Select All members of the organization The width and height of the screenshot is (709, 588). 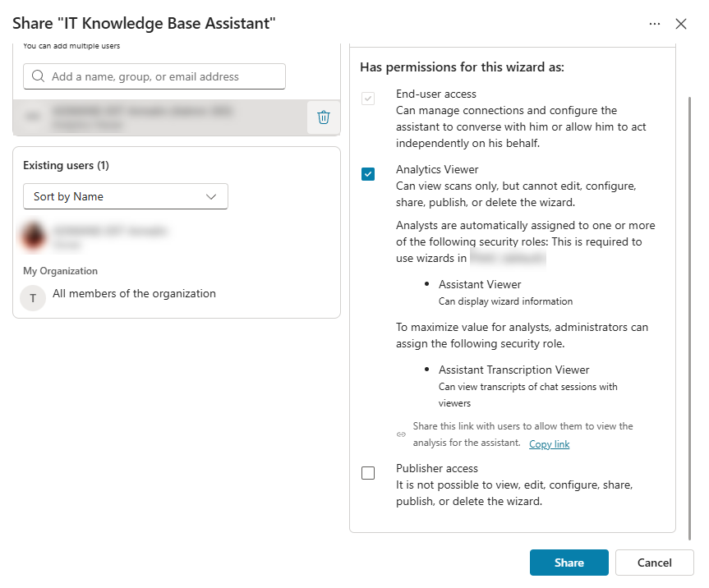(x=134, y=293)
